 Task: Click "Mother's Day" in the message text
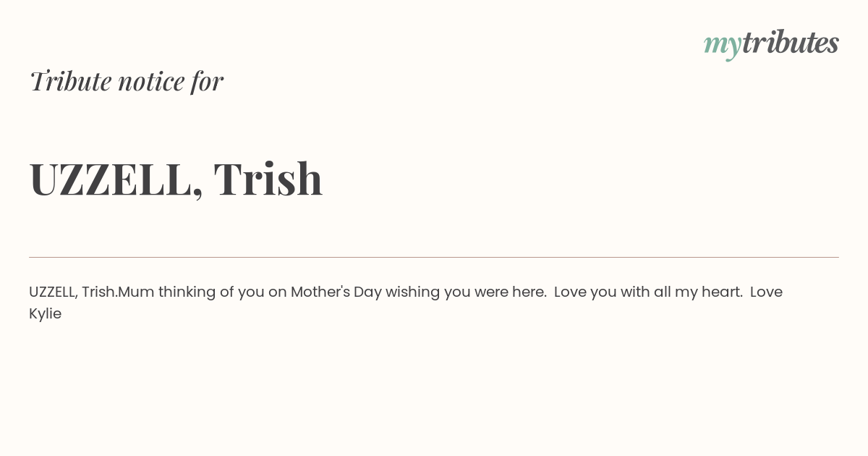(336, 292)
